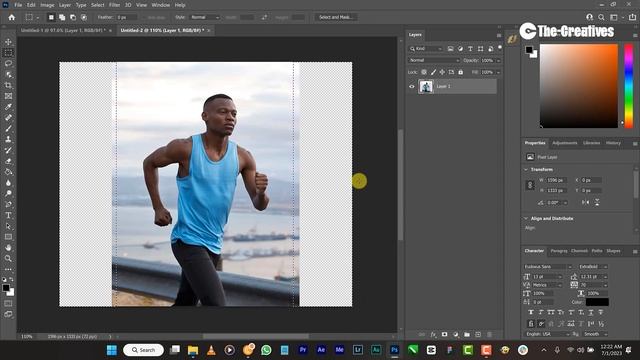
Task: Select the Brush tool
Action: click(x=8, y=129)
